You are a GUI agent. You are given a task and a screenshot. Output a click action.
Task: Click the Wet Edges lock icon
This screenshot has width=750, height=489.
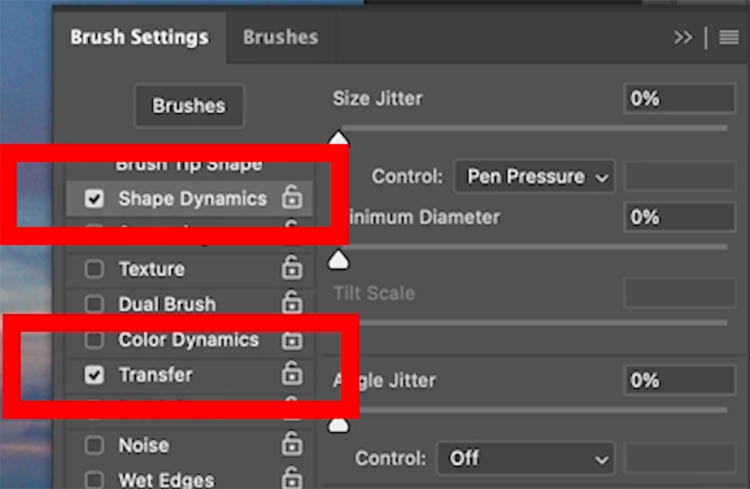click(292, 478)
